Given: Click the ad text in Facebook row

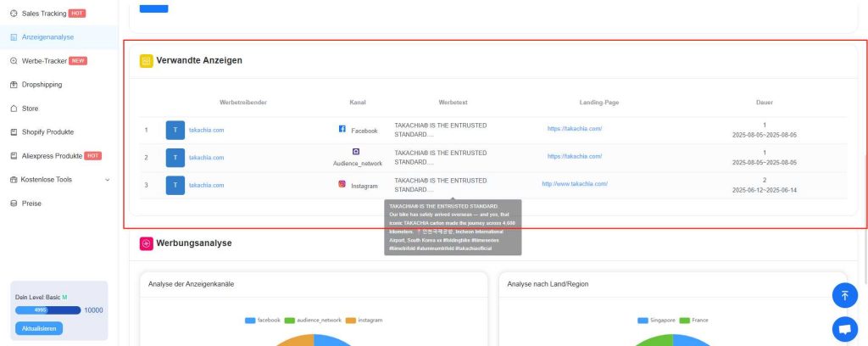Looking at the screenshot, I should [441, 130].
